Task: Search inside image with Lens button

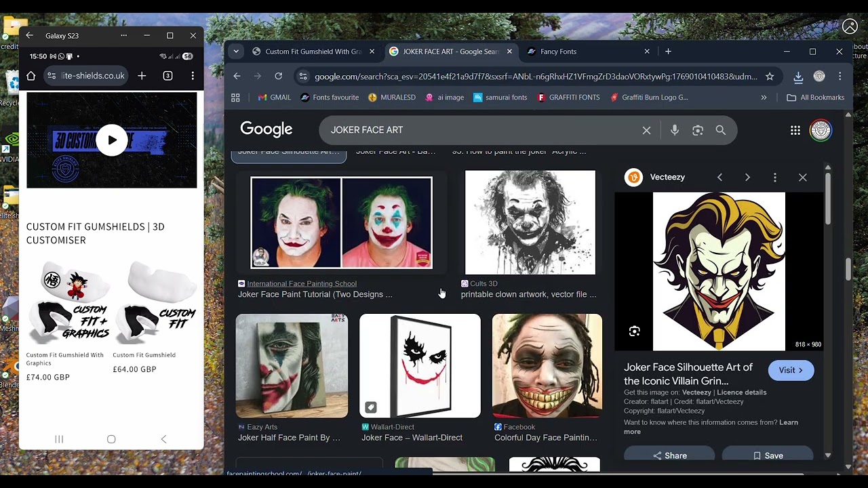Action: point(634,331)
